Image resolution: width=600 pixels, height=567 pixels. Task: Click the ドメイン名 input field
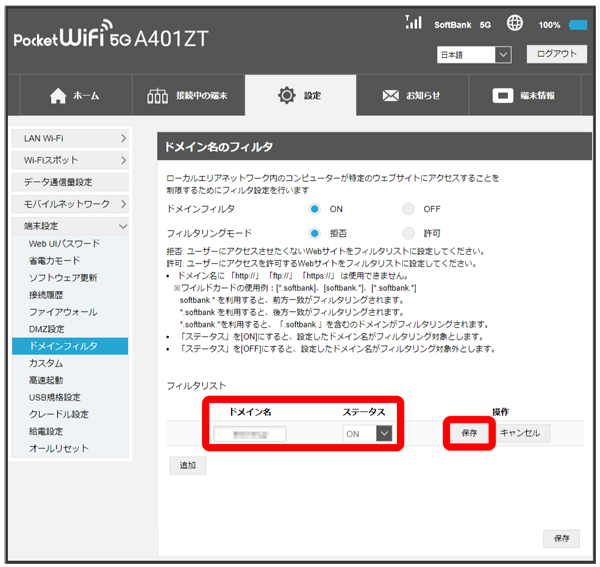coord(249,434)
